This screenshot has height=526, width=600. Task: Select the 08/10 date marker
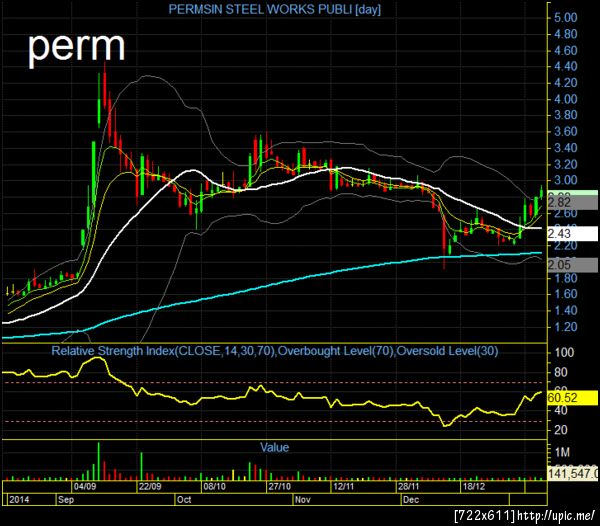[x=214, y=487]
